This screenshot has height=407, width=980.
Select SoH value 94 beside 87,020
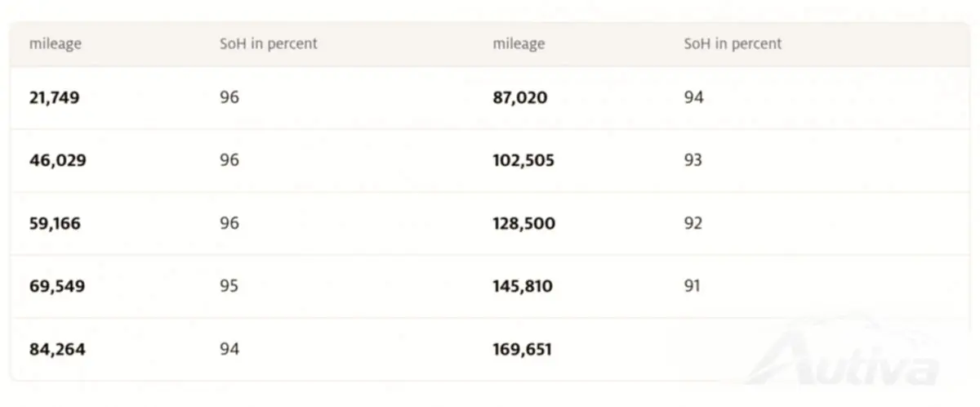tap(694, 98)
